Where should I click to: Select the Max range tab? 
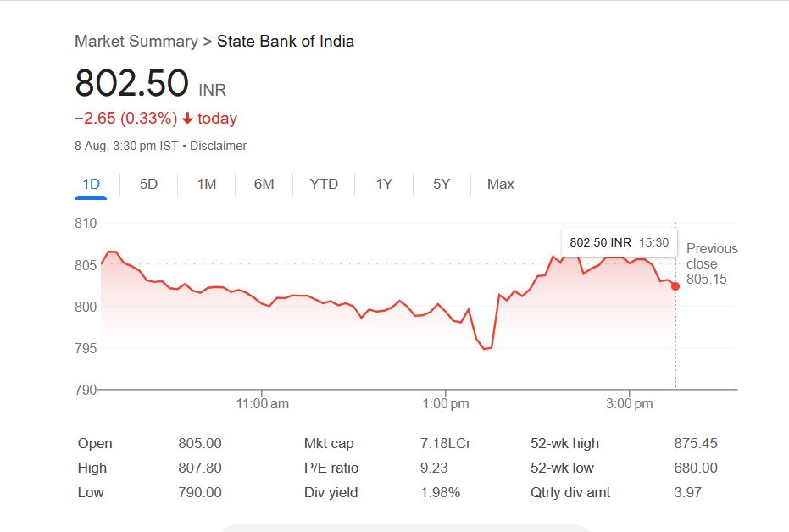tap(500, 184)
